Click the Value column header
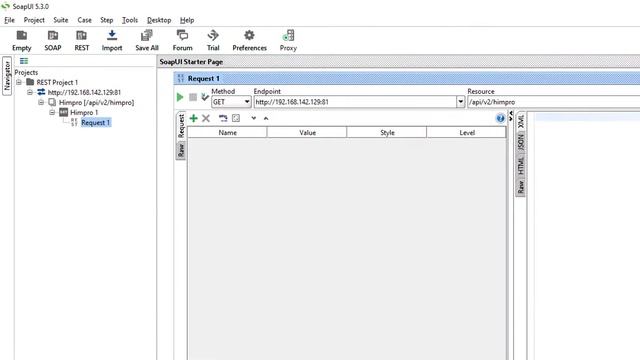640x360 pixels. (307, 133)
